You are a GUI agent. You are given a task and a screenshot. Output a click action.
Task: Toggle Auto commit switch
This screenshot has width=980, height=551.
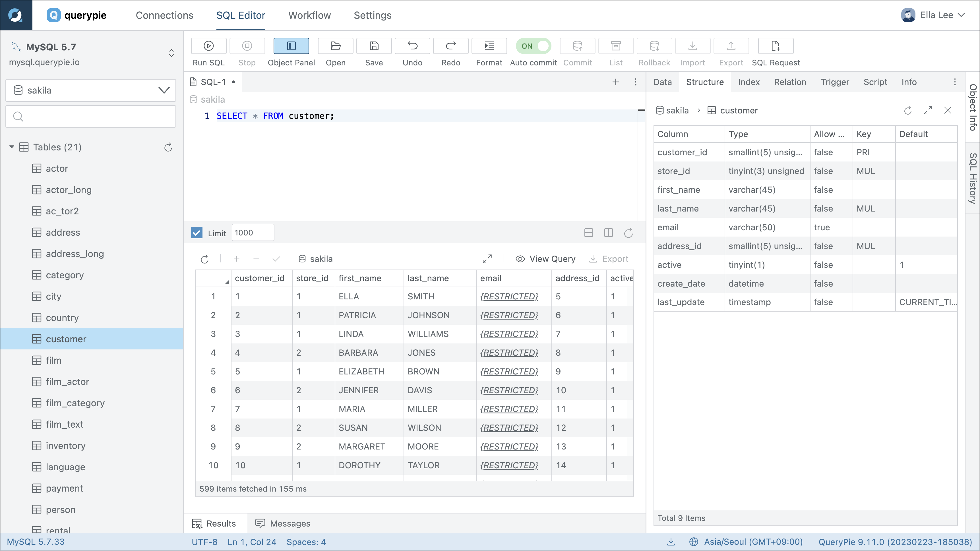[534, 46]
